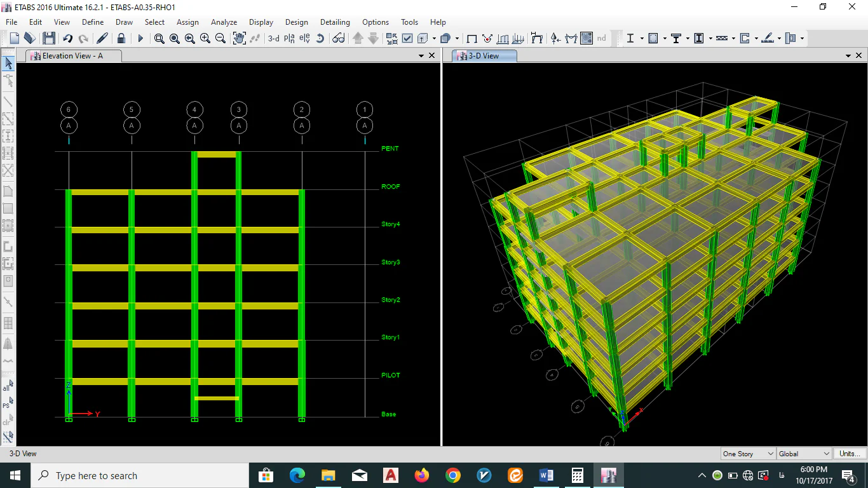Close the Elevation View - A panel

tap(432, 56)
